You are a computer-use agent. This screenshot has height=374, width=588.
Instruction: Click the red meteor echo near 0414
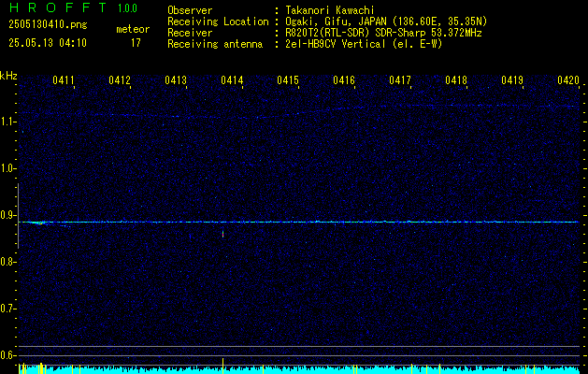click(x=223, y=234)
